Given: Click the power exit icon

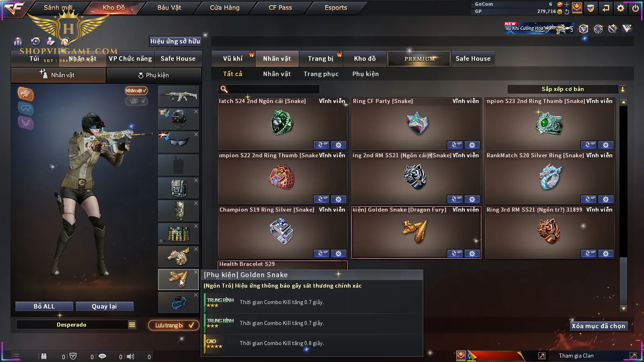Looking at the screenshot, I should [636, 8].
